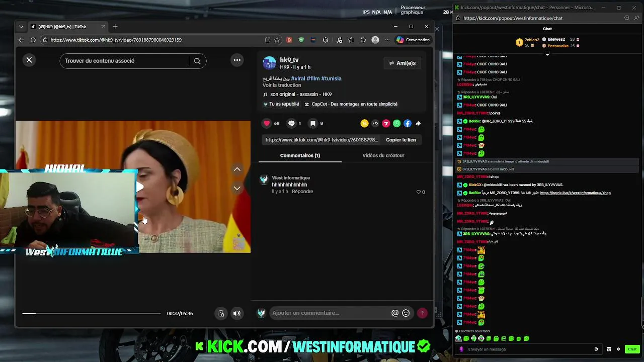The image size is (644, 362).
Task: Go back in the TikTok browser
Action: coord(21,40)
